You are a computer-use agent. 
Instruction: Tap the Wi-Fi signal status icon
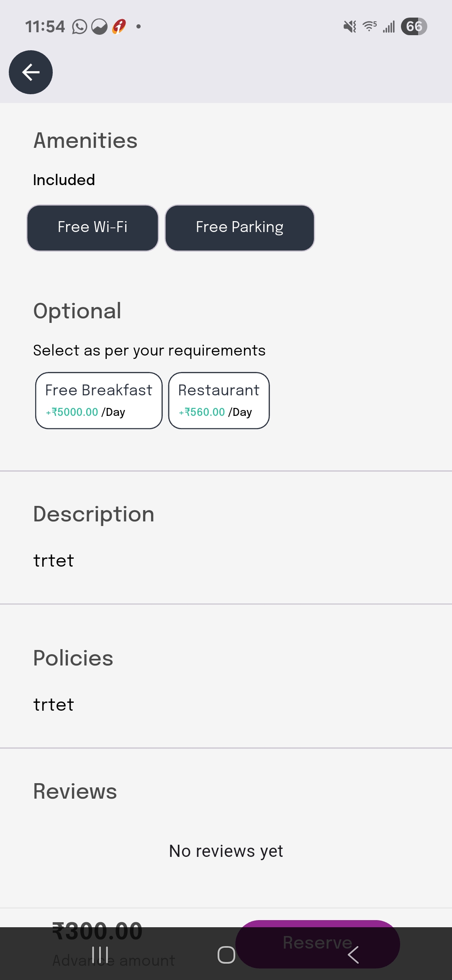pyautogui.click(x=370, y=27)
